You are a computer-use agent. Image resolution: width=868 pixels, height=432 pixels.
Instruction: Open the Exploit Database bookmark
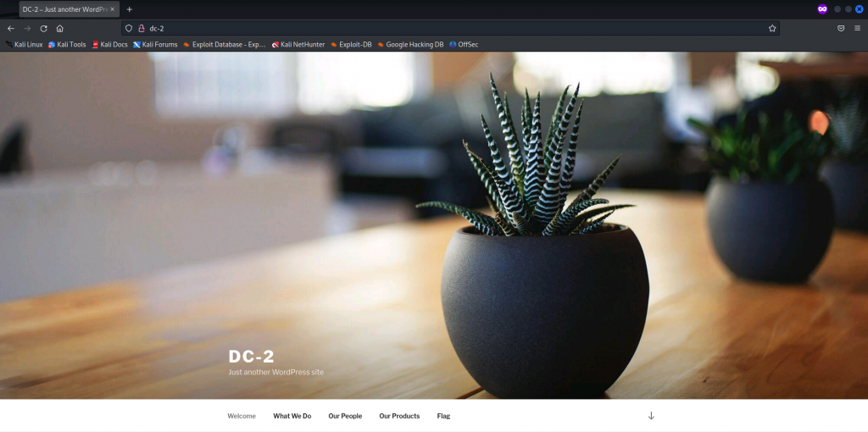pos(224,44)
